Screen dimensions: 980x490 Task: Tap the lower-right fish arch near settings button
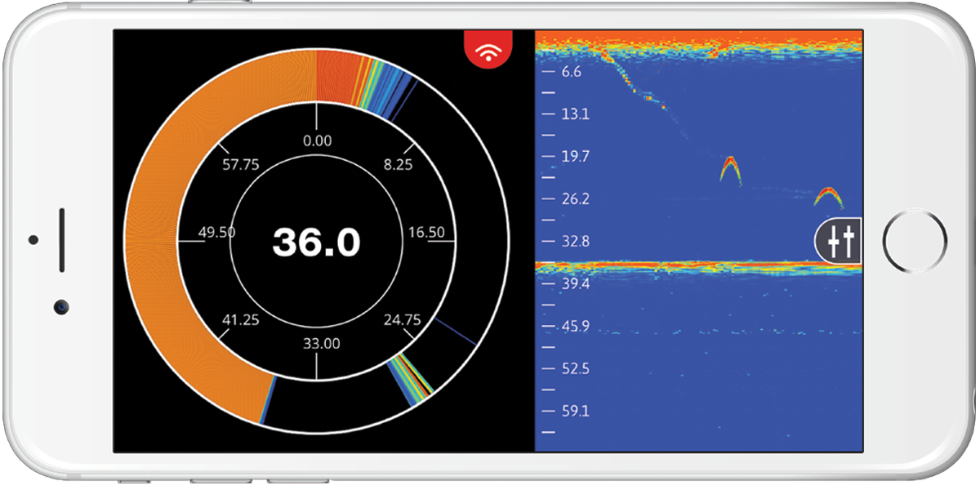tap(828, 198)
